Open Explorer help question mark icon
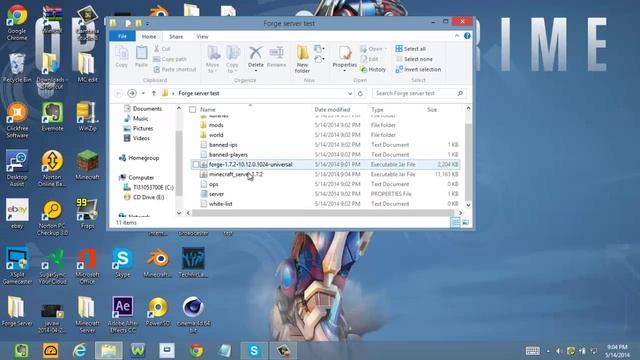 467,36
